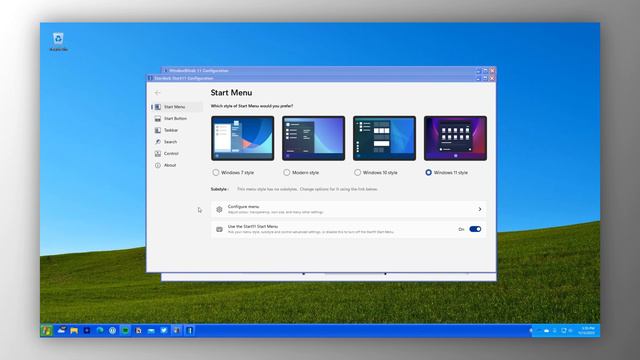Close the Start11 Configuration window
The height and width of the screenshot is (360, 640).
click(x=492, y=78)
